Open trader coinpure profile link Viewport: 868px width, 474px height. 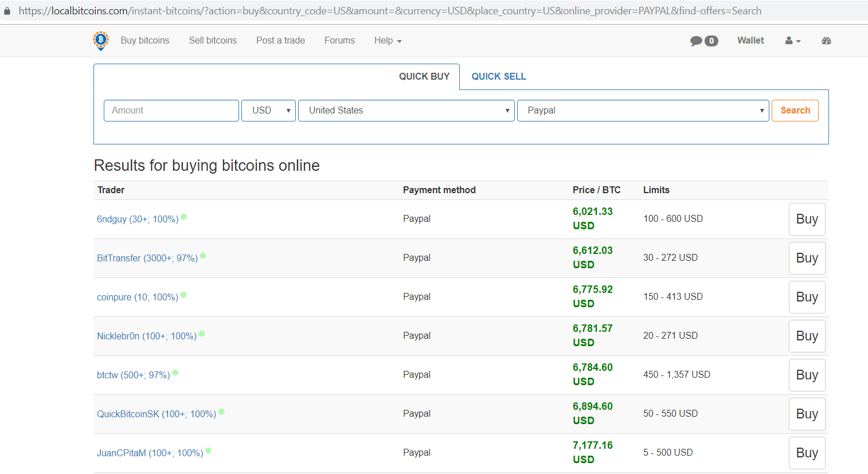pos(138,297)
